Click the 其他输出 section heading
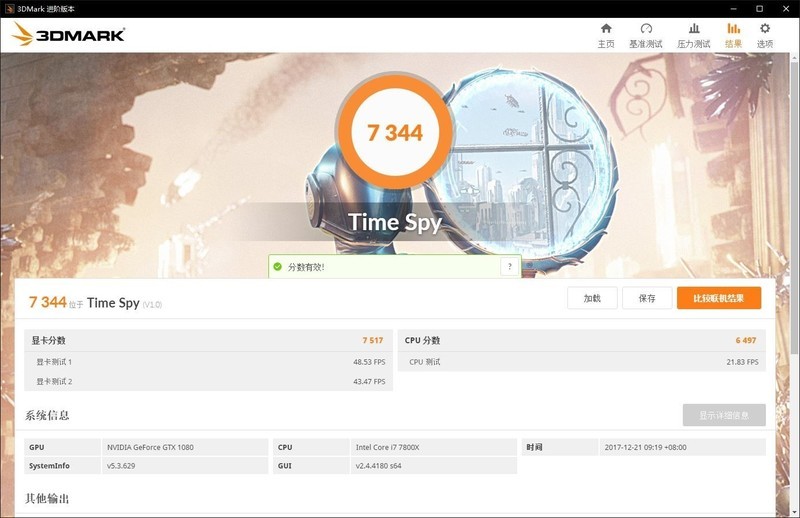This screenshot has height=518, width=800. point(47,498)
